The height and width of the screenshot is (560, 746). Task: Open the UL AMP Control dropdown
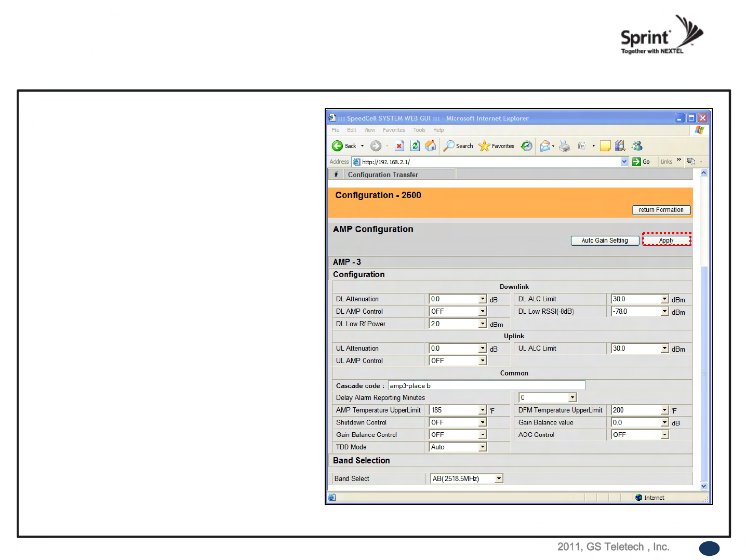click(483, 361)
